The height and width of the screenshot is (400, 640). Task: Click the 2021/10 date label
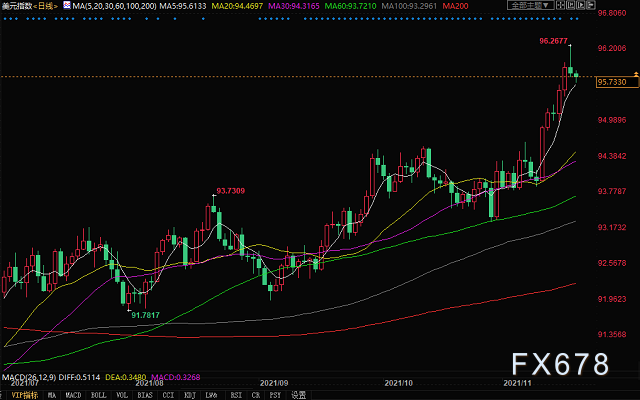tap(398, 383)
